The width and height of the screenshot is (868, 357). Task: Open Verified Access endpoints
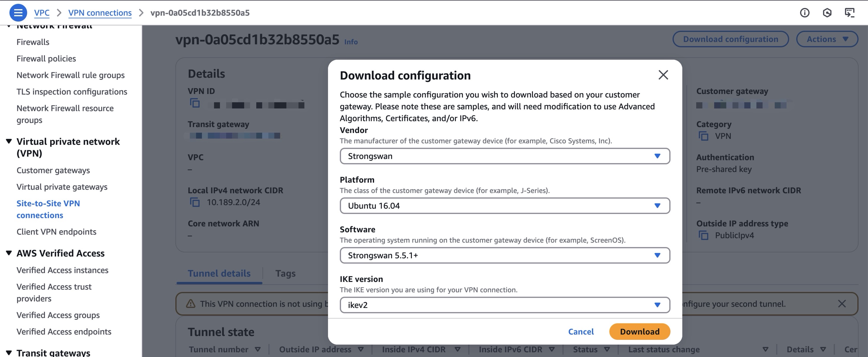pos(64,331)
